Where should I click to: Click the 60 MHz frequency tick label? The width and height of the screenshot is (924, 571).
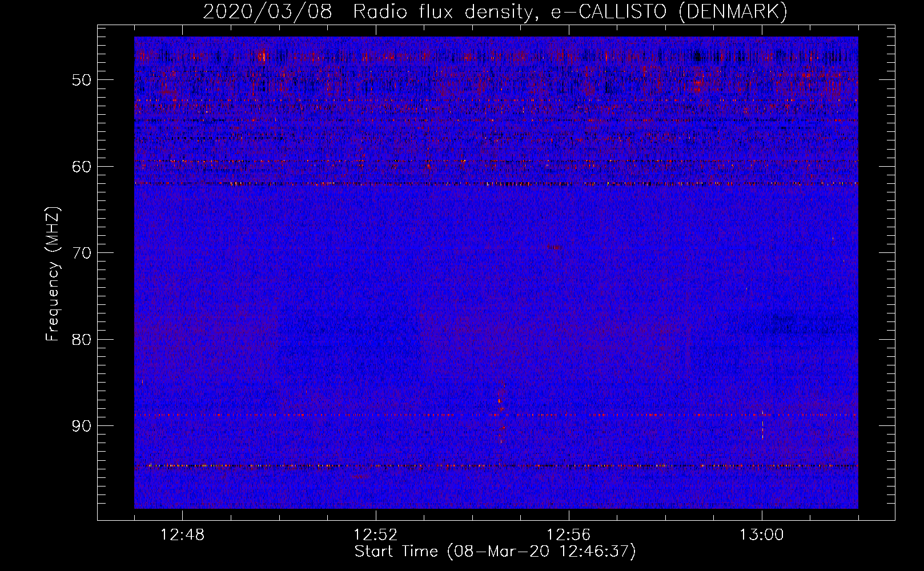82,167
